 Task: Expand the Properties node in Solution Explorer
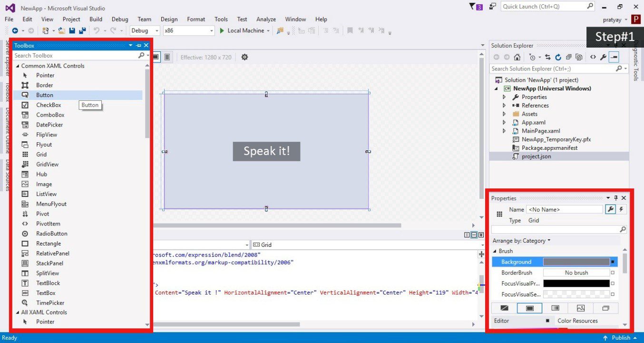tap(505, 97)
